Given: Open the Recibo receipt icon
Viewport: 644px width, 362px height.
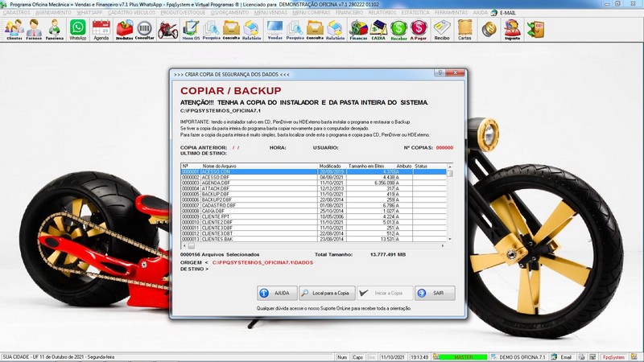Looking at the screenshot, I should (x=442, y=30).
